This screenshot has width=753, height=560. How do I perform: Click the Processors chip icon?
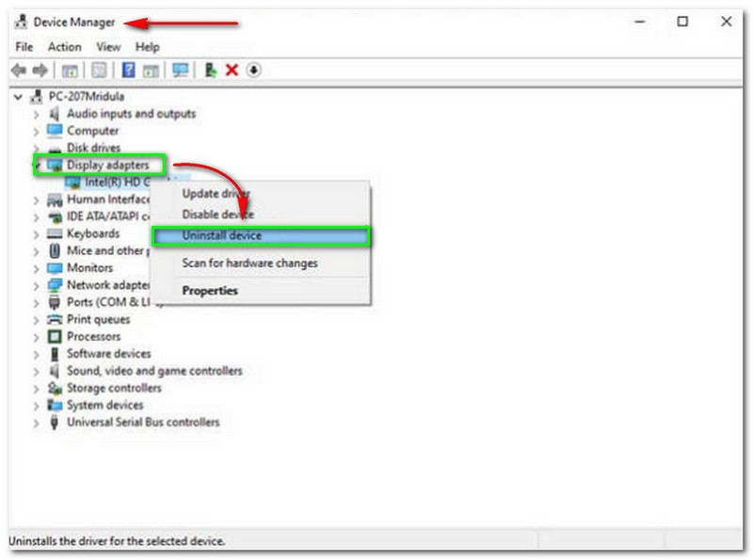tap(55, 337)
